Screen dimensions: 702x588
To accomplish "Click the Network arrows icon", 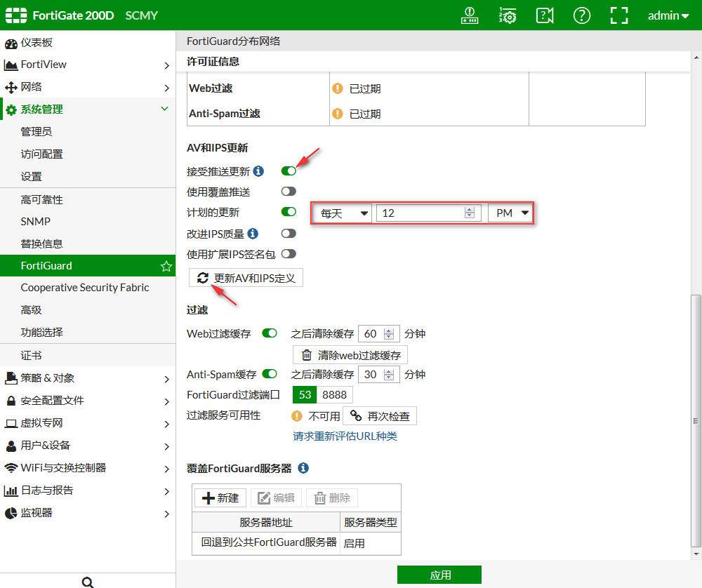I will [11, 87].
